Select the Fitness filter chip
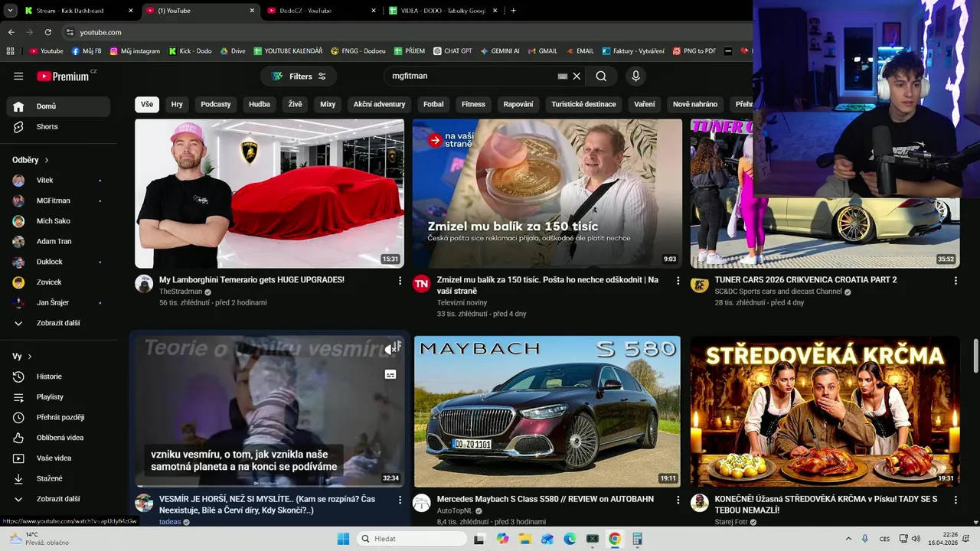Viewport: 980px width, 551px height. (473, 104)
